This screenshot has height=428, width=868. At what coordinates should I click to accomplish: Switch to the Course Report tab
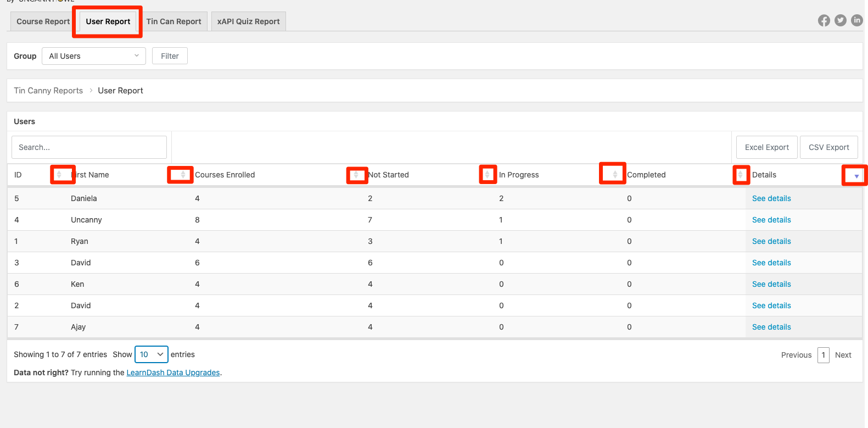pos(43,21)
